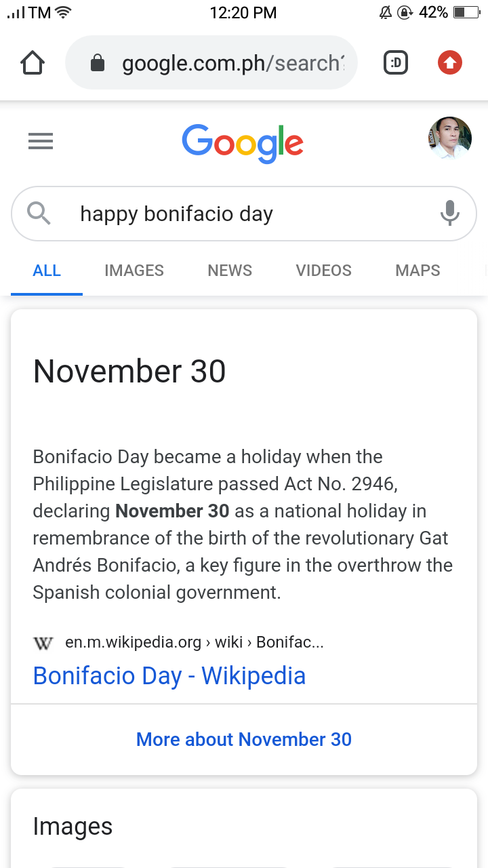Open the Google hamburger menu
The width and height of the screenshot is (488, 868).
coord(41,141)
